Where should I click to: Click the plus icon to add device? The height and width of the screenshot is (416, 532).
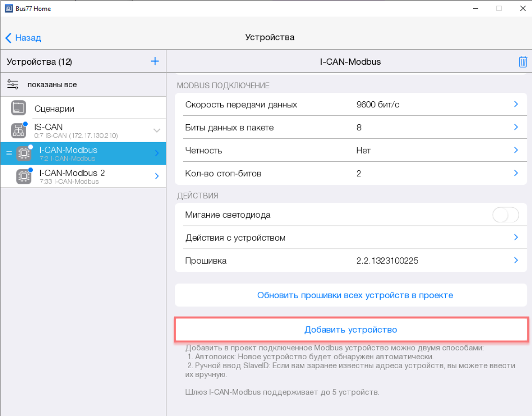coord(155,61)
